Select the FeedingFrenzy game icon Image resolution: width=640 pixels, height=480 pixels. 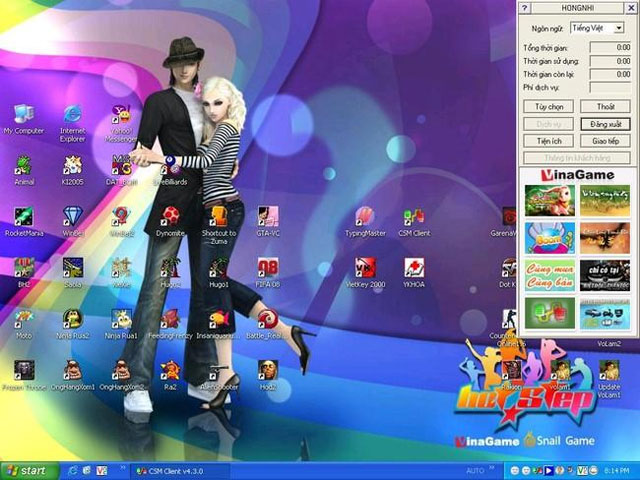tap(170, 324)
